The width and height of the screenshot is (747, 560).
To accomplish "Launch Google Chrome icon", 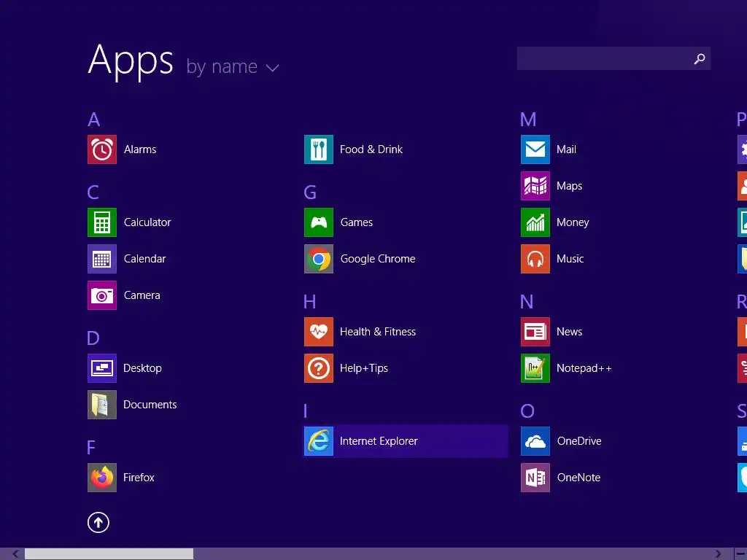I will point(319,259).
